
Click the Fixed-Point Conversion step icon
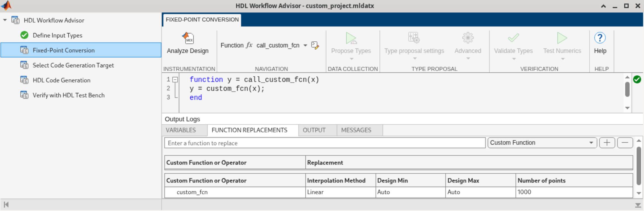(x=24, y=50)
